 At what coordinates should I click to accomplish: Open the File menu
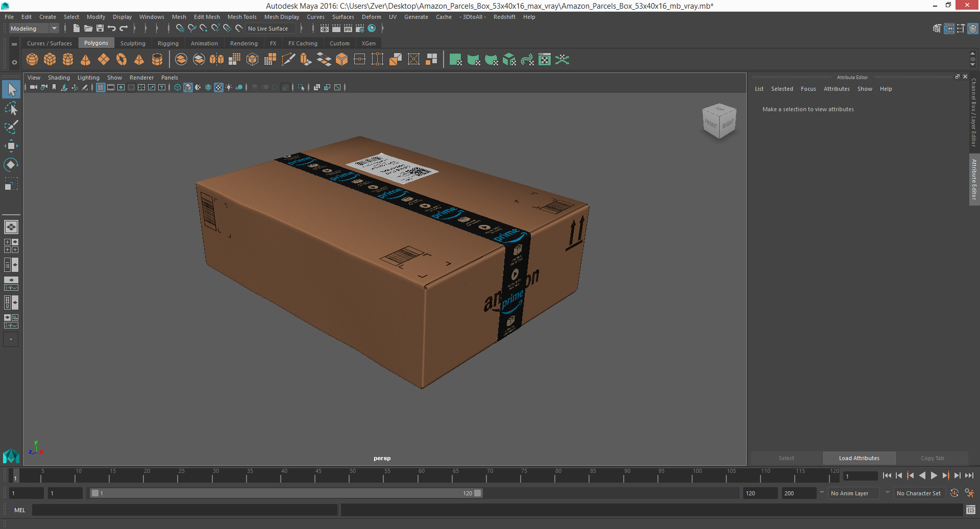click(9, 17)
